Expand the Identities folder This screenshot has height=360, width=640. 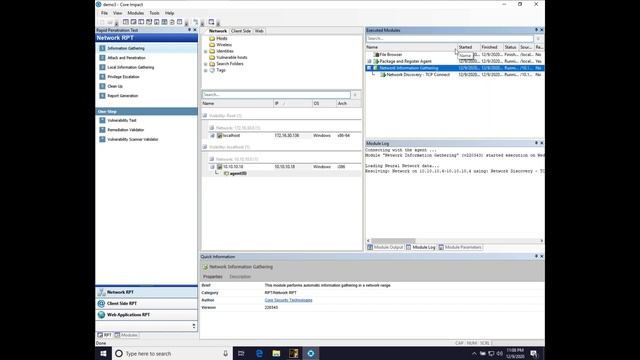coord(206,51)
